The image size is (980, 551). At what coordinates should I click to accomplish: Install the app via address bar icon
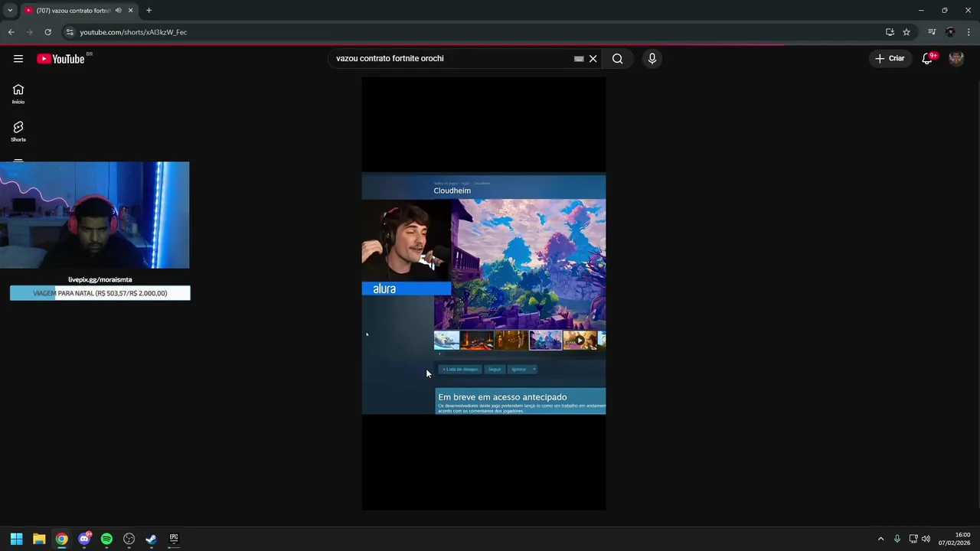coord(890,32)
